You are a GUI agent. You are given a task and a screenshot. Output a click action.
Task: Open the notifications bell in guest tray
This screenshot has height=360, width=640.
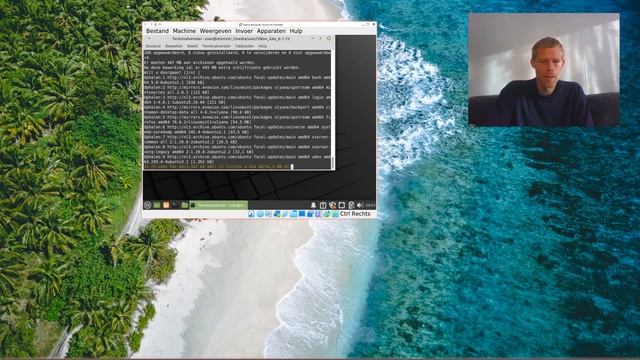pyautogui.click(x=313, y=205)
